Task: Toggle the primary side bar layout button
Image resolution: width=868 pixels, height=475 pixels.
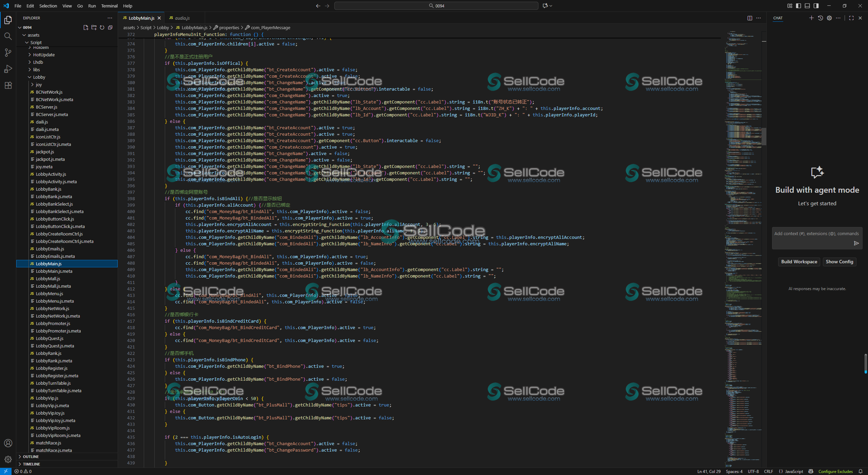Action: click(798, 6)
